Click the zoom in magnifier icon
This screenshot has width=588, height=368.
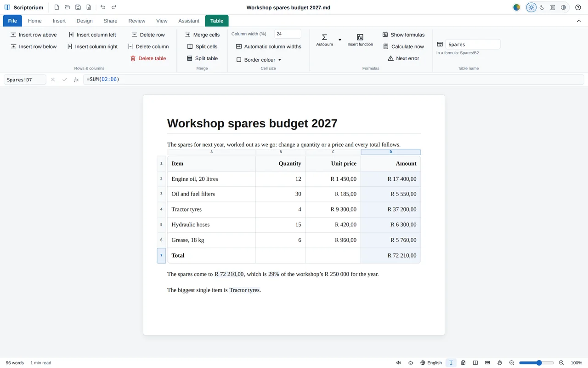561,363
